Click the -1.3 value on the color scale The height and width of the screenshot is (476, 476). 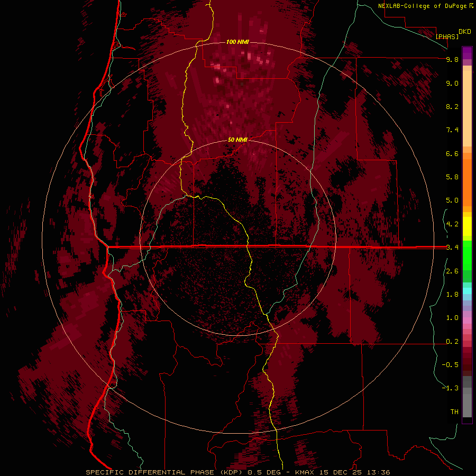450,388
